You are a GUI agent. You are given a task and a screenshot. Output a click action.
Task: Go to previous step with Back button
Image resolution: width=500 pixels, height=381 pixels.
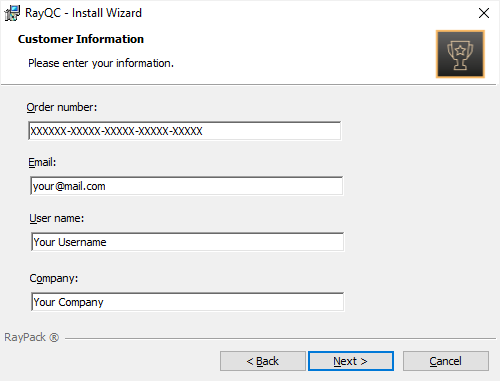263,361
